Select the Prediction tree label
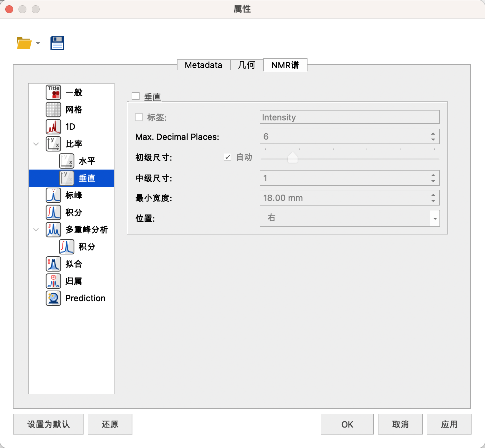The width and height of the screenshot is (485, 448). click(x=85, y=298)
